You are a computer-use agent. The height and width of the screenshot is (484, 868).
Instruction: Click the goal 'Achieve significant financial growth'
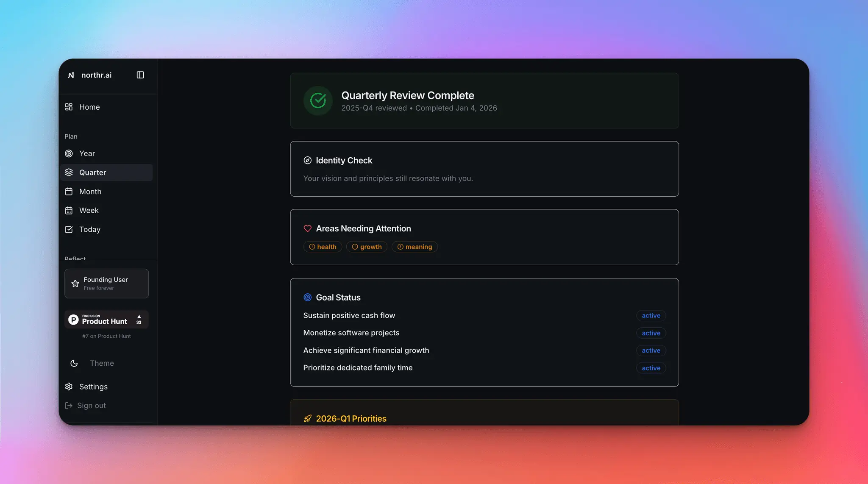(366, 350)
